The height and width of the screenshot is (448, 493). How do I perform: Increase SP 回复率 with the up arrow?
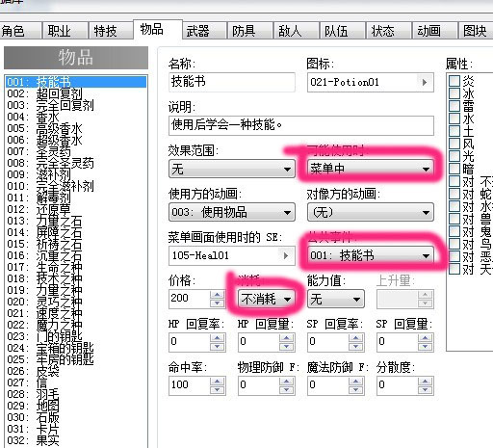click(355, 338)
